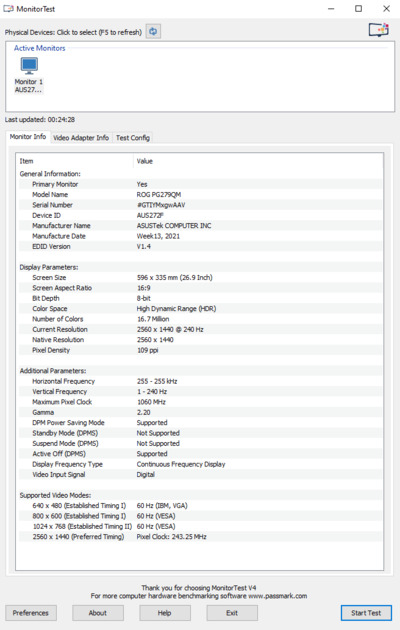Select DPM Power Saving Mode row
This screenshot has width=400, height=630.
(x=200, y=423)
